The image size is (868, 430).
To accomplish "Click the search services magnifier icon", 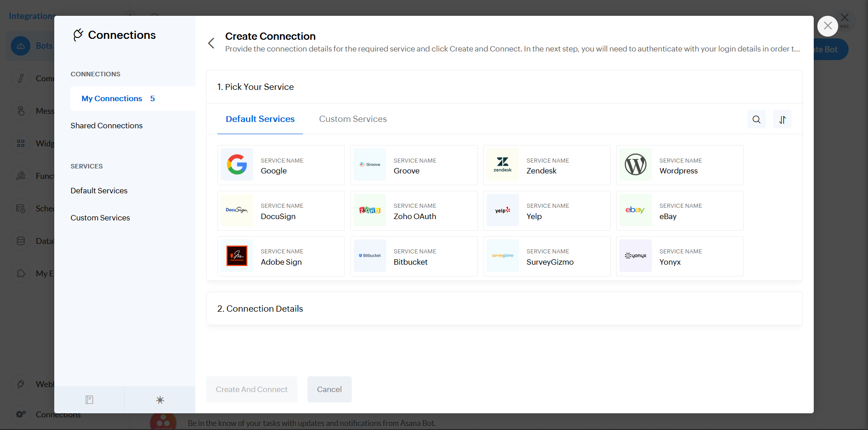I will pos(756,119).
